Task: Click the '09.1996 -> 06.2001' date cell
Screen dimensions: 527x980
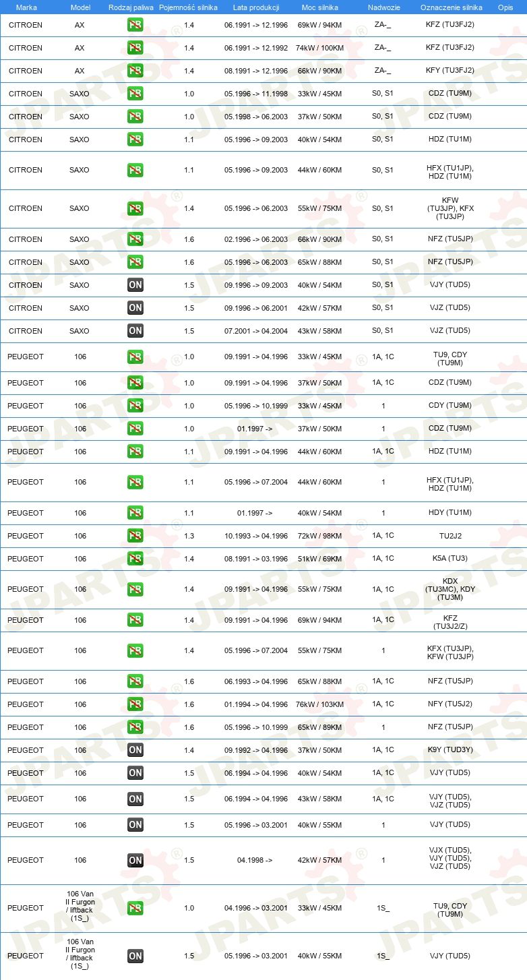Action: point(256,309)
